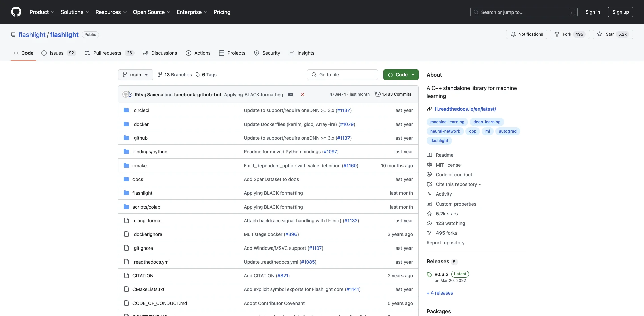
Task: Click the Custom properties icon
Action: [429, 204]
